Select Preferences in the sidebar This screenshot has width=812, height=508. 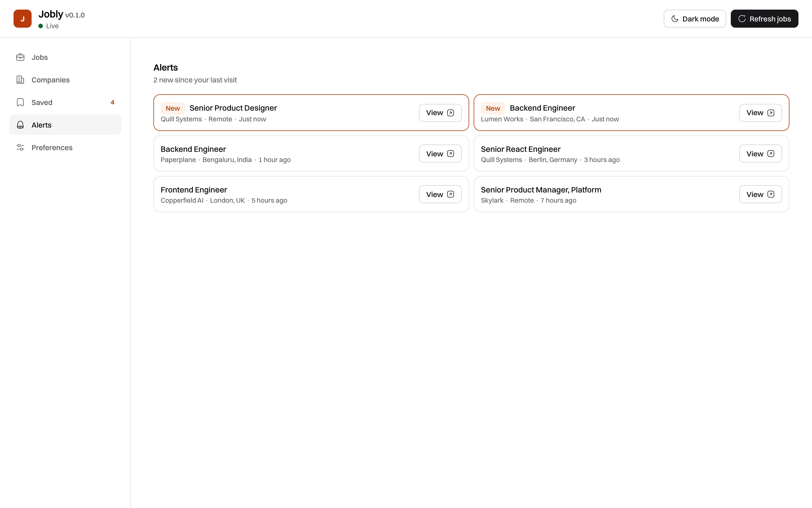click(65, 147)
